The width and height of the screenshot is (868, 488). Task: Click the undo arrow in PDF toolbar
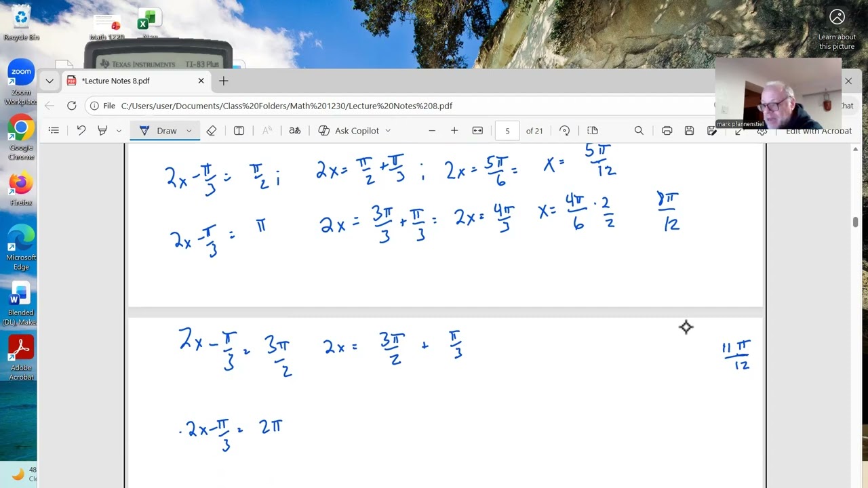click(81, 131)
